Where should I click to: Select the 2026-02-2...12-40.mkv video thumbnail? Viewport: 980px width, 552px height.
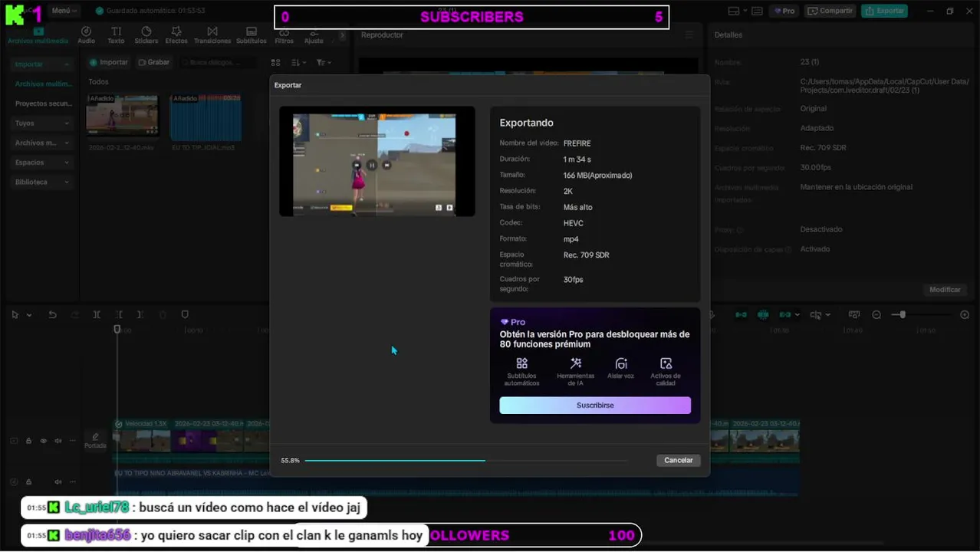(x=122, y=117)
